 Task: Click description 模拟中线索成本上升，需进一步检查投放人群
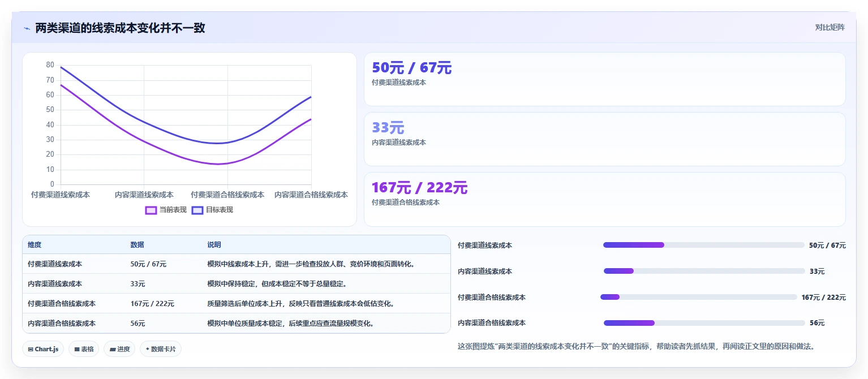pyautogui.click(x=311, y=264)
